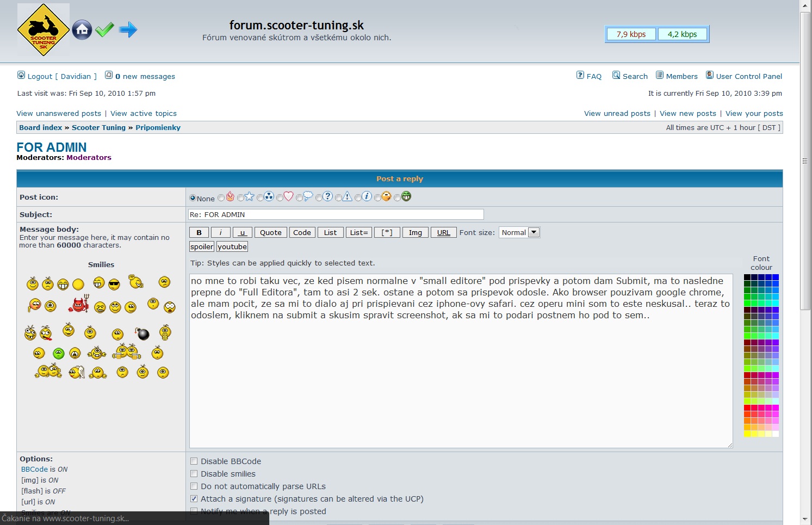Viewport: 812px width, 525px height.
Task: Pick the white swatch in Font colour palette
Action: coord(776,434)
